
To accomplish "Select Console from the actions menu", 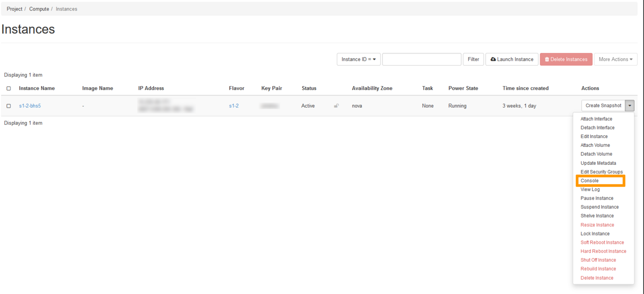I will 589,181.
